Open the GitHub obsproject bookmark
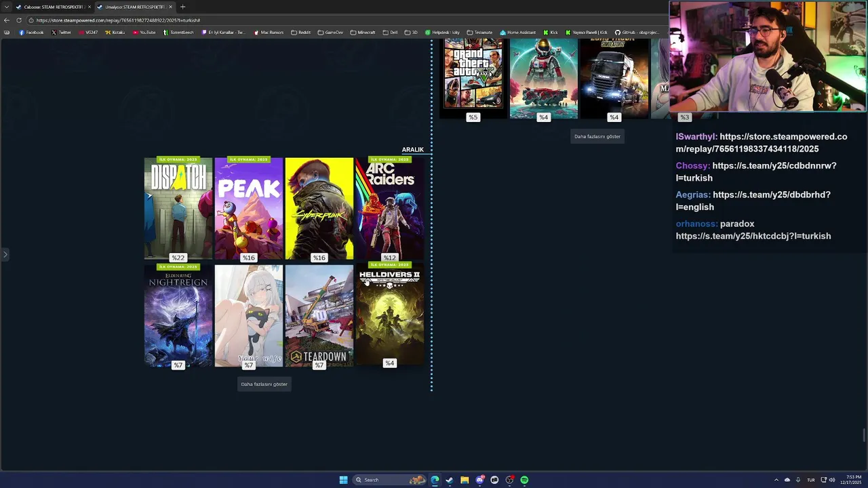 pos(636,33)
